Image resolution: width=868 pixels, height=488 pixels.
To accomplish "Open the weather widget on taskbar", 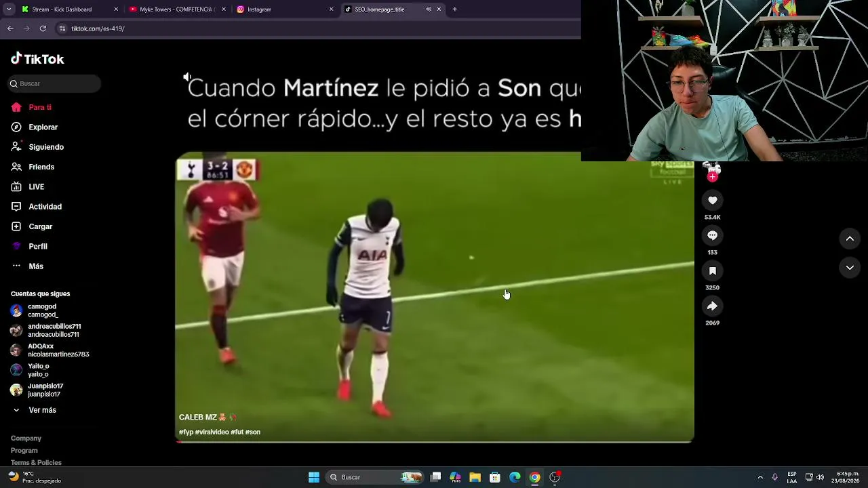I will [34, 477].
